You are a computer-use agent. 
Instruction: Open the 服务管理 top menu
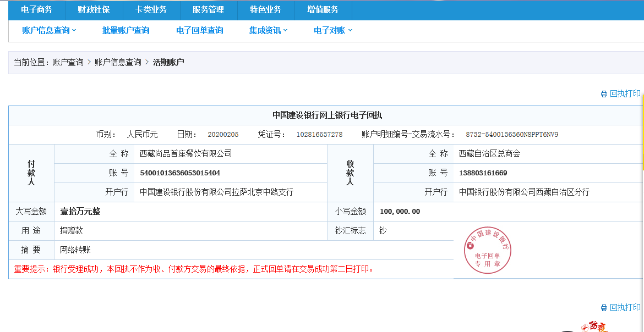[208, 10]
